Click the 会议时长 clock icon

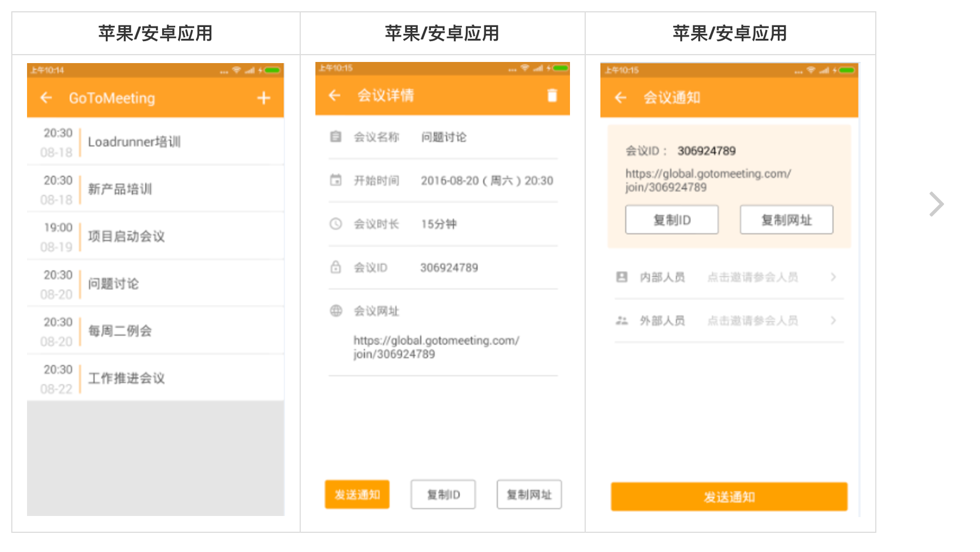pos(336,224)
